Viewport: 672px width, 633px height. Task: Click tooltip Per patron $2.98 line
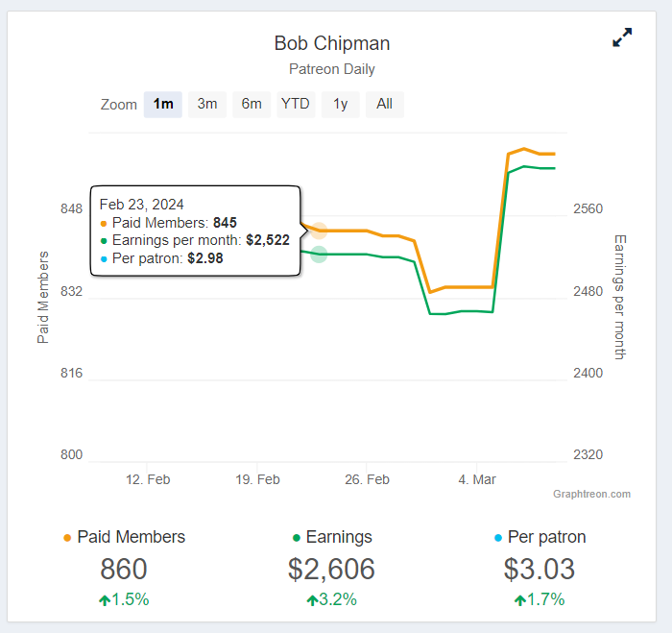pos(161,258)
